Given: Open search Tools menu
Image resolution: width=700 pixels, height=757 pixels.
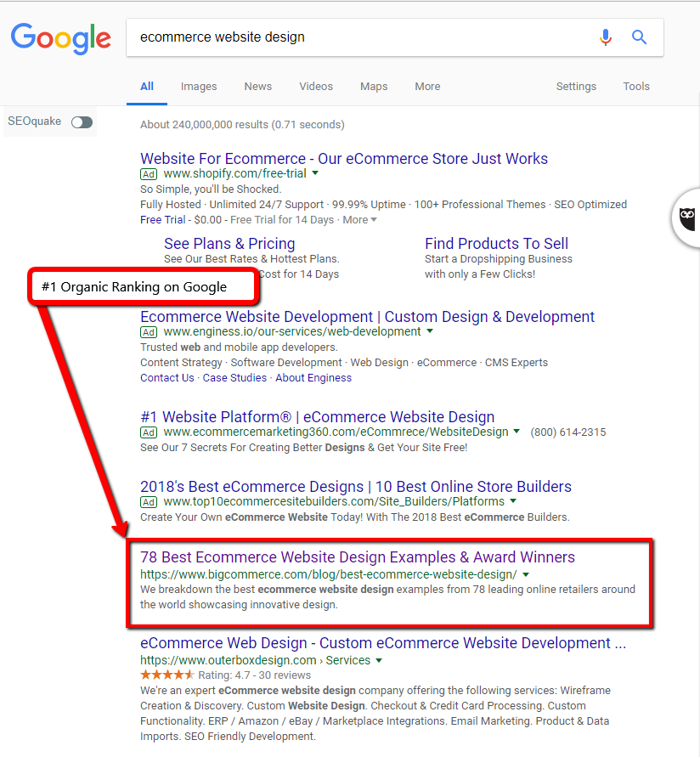Looking at the screenshot, I should click(635, 87).
